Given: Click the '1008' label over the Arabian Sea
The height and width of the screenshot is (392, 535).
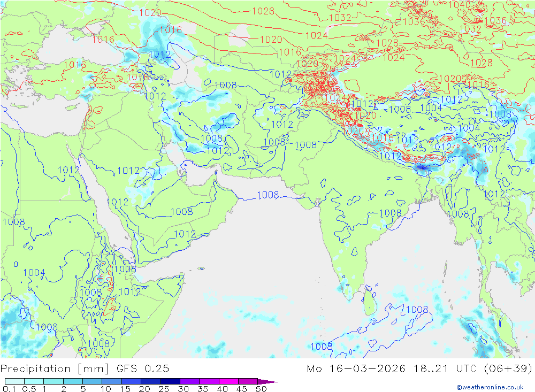Looking at the screenshot, I should pos(268,195).
